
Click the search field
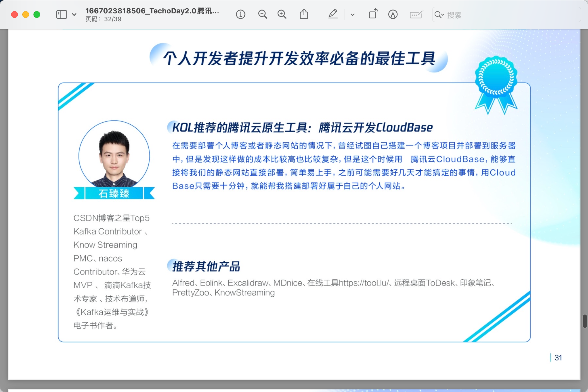tap(507, 15)
